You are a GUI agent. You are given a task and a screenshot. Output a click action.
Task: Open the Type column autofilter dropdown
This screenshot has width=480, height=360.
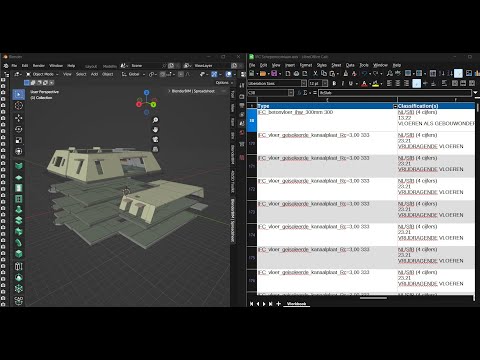click(395, 106)
